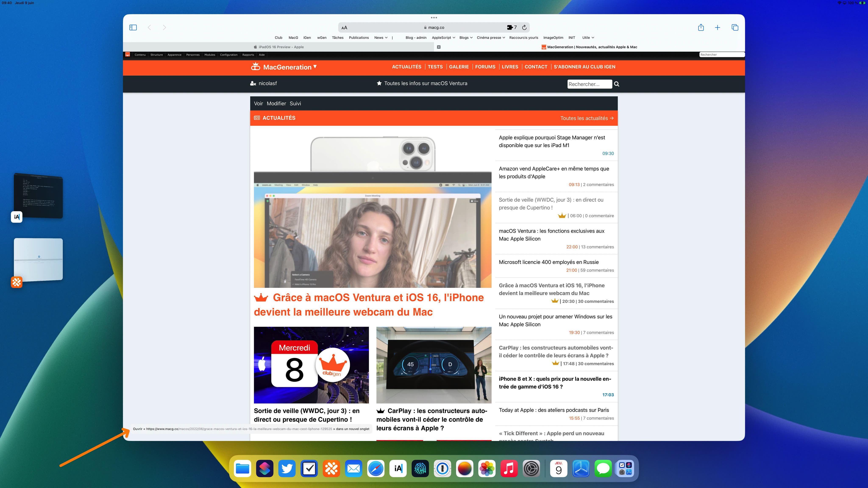Go forward to the next page
Image resolution: width=868 pixels, height=488 pixels.
click(164, 27)
